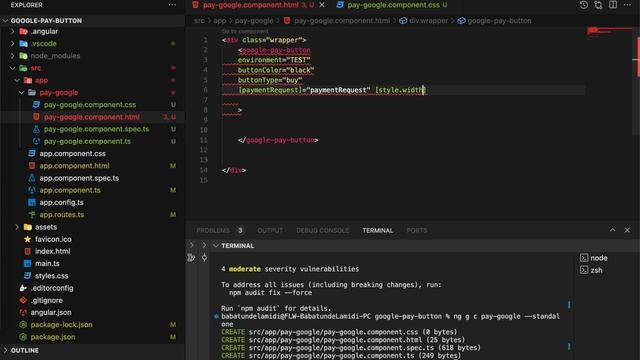Collapse the app folder

pos(17,80)
